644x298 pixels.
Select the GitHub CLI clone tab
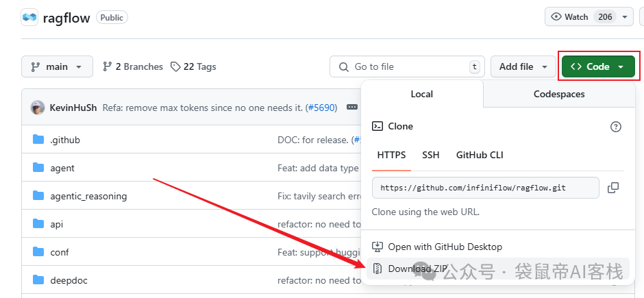(x=480, y=155)
